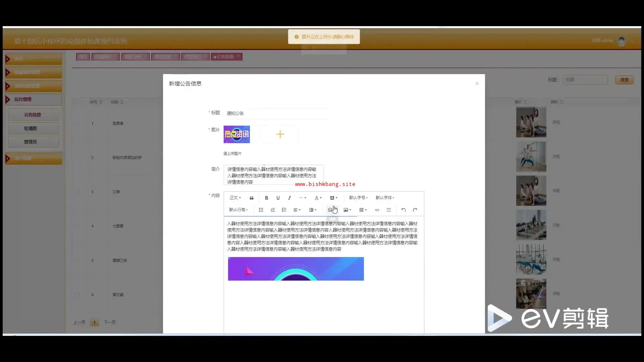Expand the 正文 heading style dropdown
This screenshot has height=362, width=644.
pyautogui.click(x=235, y=198)
